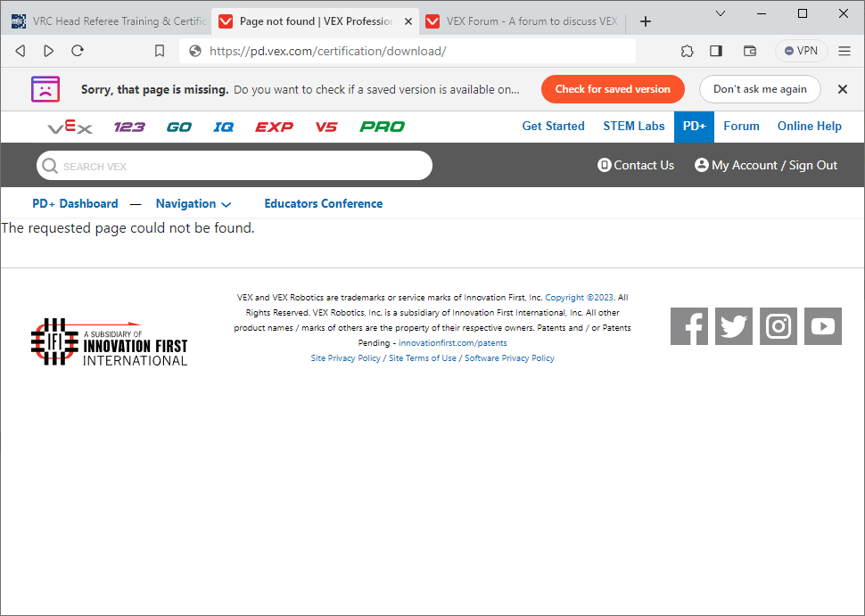
Task: Click Check for saved version button
Action: (613, 89)
